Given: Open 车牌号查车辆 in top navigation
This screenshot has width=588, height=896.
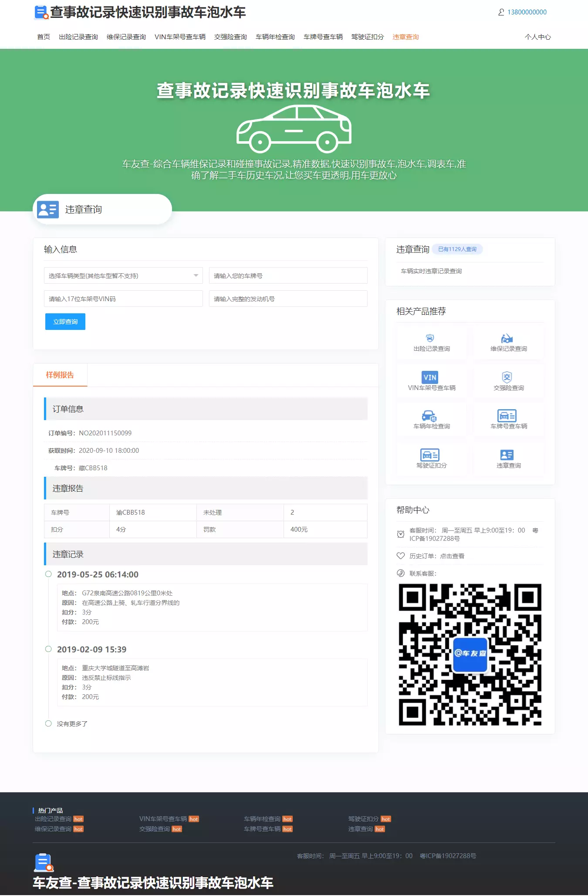Looking at the screenshot, I should click(323, 37).
